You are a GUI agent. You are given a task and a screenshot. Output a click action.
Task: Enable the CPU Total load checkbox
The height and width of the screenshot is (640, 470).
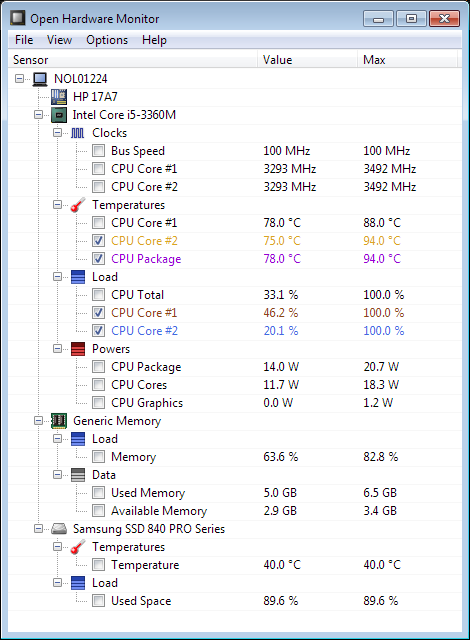[98, 295]
